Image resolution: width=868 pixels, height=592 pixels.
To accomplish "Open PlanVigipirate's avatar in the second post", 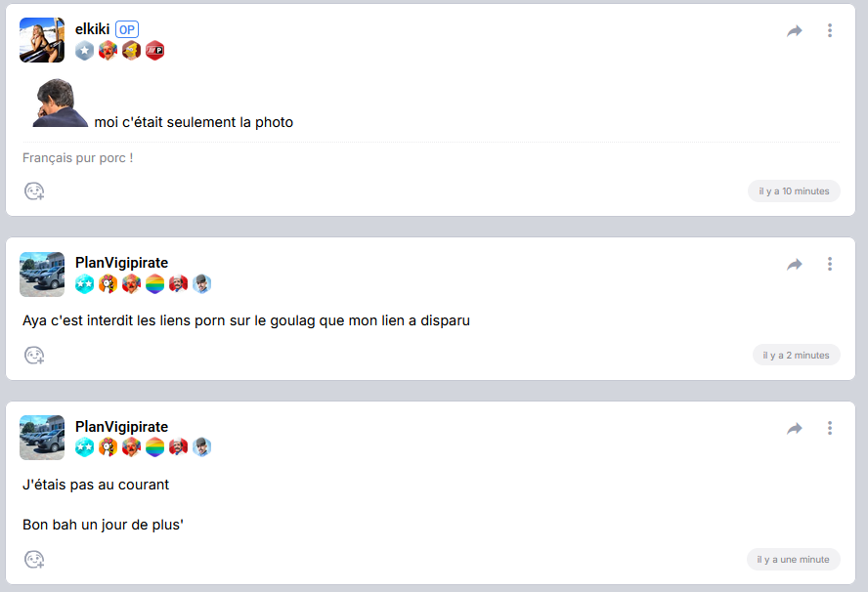I will click(42, 275).
